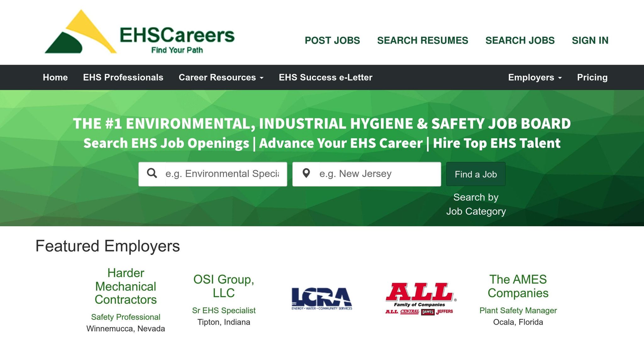Click the Tipton, Indiana text
This screenshot has width=644, height=362.
[x=224, y=322]
